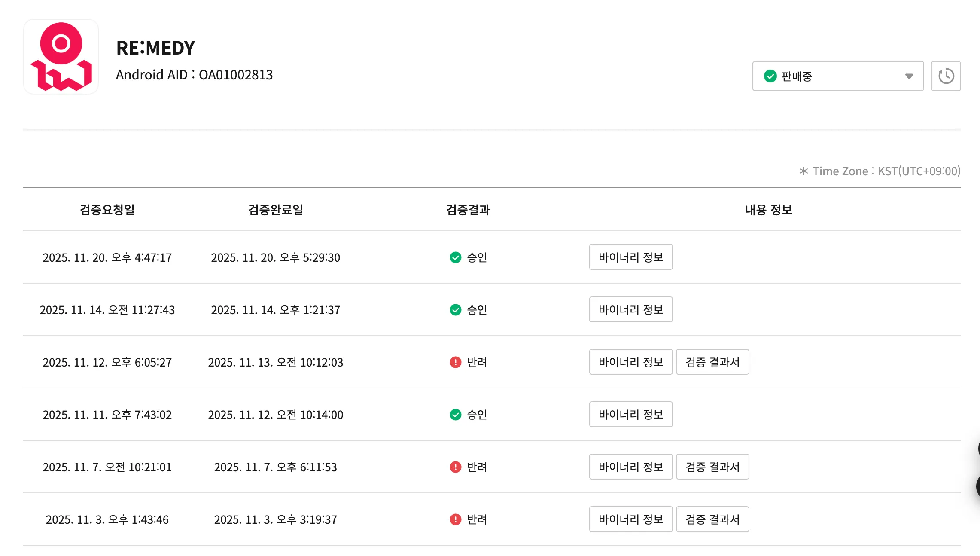Screen dimensions: 980x556
Task: Click the green 승인 icon on the Nov 20 row
Action: click(455, 257)
